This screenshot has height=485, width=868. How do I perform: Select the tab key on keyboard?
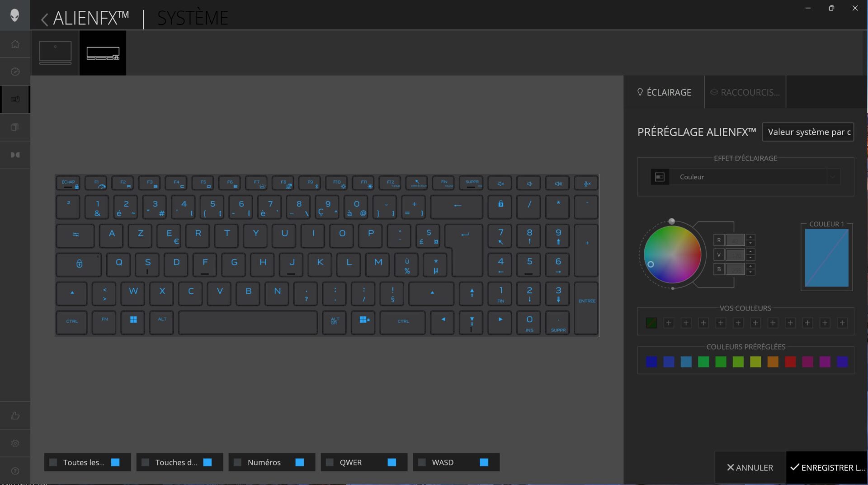[x=75, y=235]
